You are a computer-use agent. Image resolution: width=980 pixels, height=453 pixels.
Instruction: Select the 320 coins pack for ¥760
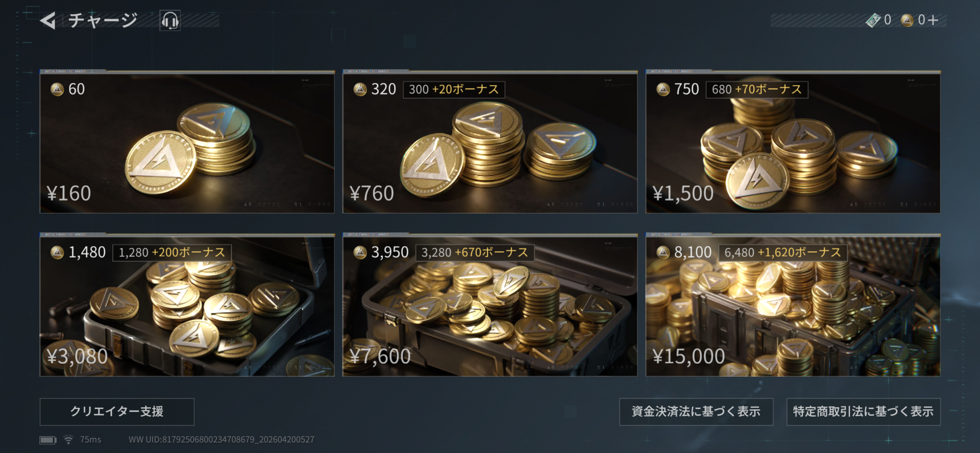pyautogui.click(x=490, y=142)
